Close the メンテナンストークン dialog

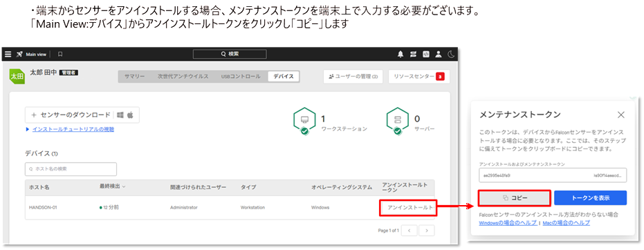[x=621, y=115]
